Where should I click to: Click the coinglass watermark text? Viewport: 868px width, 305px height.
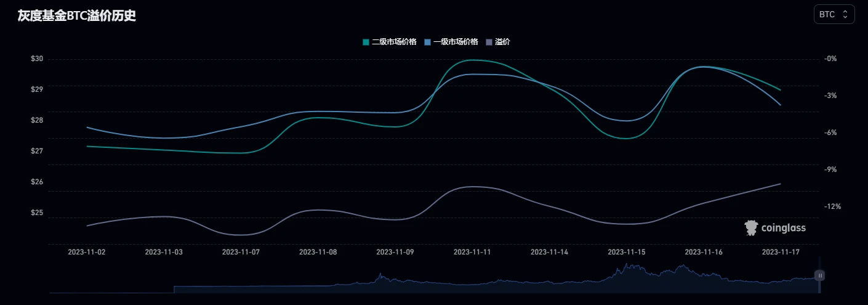coord(783,228)
